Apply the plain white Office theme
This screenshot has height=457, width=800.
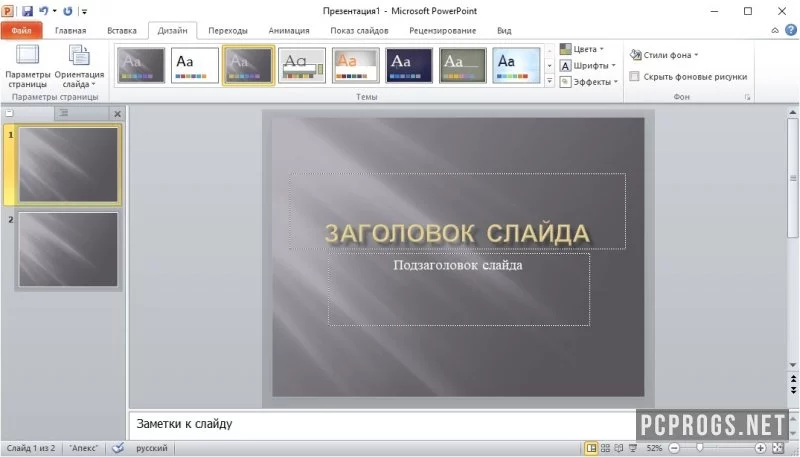click(194, 65)
